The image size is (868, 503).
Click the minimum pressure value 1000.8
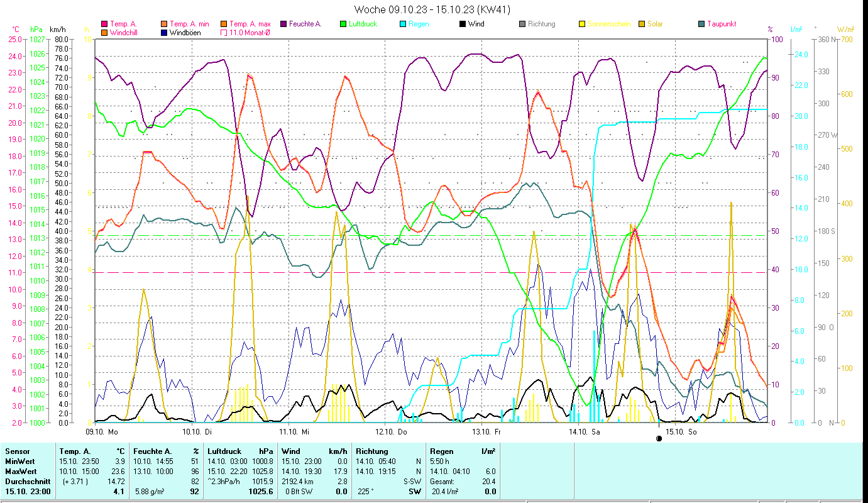click(x=263, y=461)
